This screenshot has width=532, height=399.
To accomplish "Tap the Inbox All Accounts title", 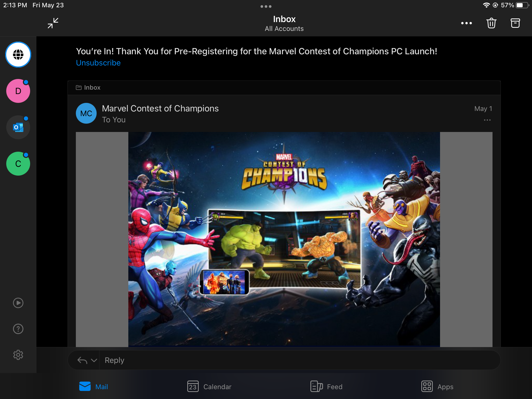I will click(x=284, y=23).
